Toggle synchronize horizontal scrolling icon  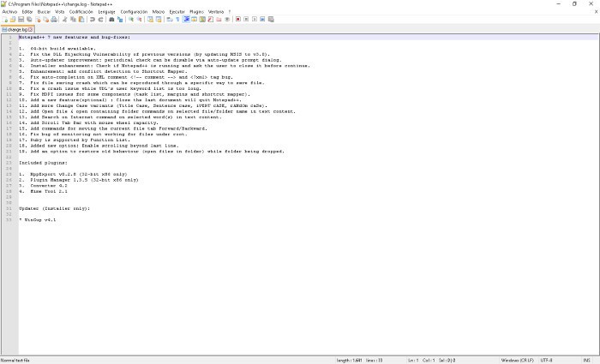(159, 19)
